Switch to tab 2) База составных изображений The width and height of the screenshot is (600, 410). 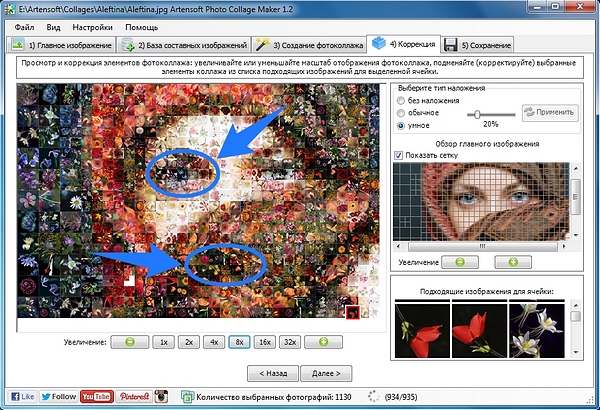(184, 45)
